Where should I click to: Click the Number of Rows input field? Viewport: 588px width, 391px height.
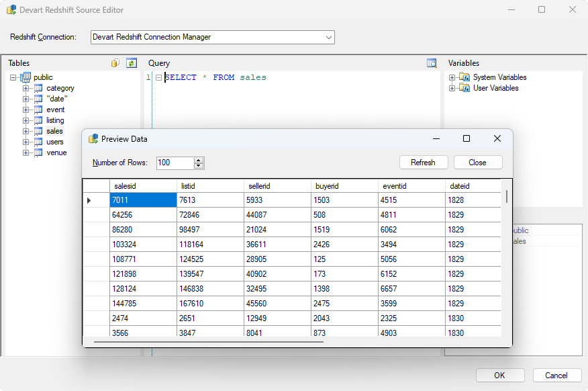click(x=175, y=163)
